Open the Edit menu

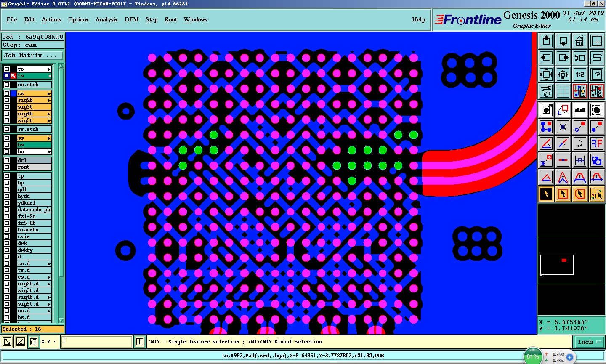[x=29, y=19]
